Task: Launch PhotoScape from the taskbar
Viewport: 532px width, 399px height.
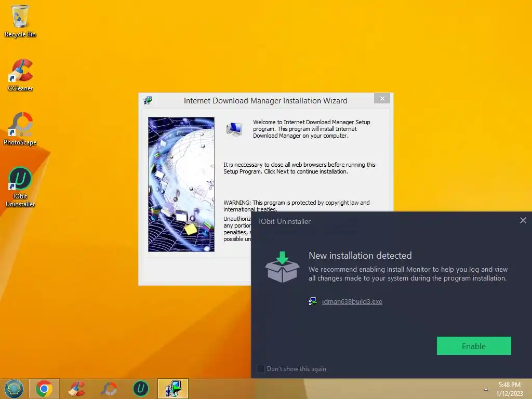Action: point(109,389)
